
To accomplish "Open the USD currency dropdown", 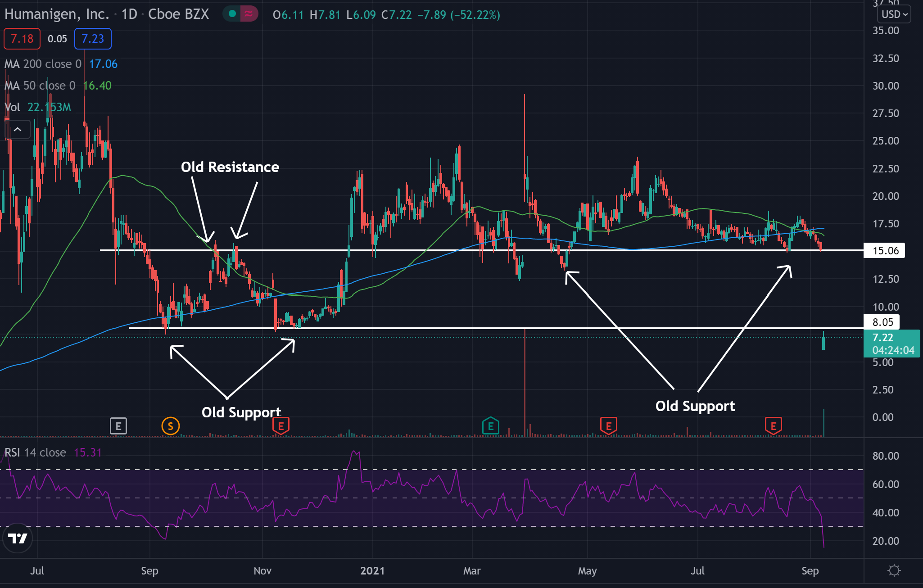I will 894,14.
